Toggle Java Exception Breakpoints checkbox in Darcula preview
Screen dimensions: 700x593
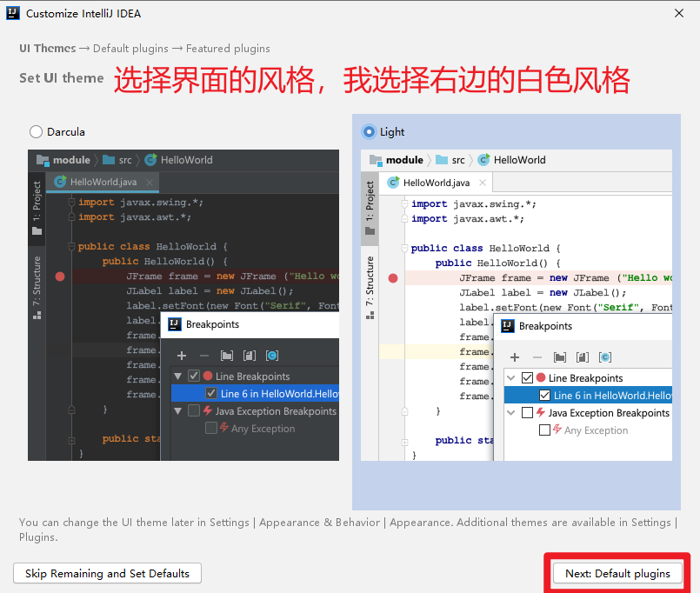tap(194, 410)
